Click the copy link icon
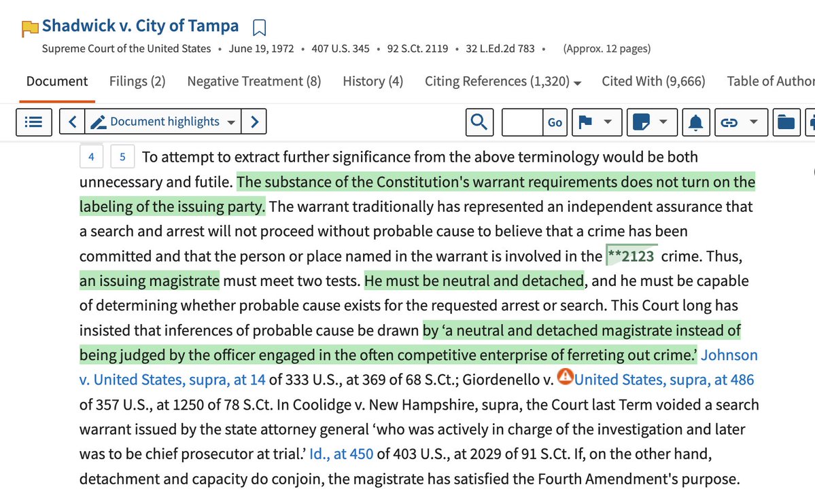815x504 pixels. pos(729,122)
